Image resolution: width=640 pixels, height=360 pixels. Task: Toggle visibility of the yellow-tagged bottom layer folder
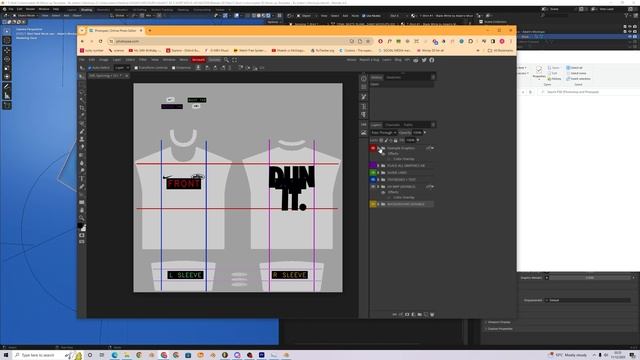(373, 204)
